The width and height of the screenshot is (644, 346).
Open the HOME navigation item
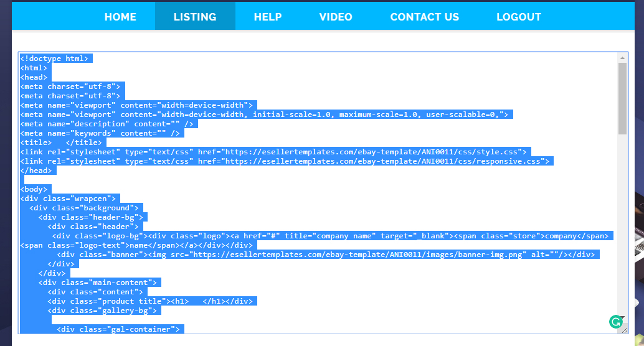120,17
